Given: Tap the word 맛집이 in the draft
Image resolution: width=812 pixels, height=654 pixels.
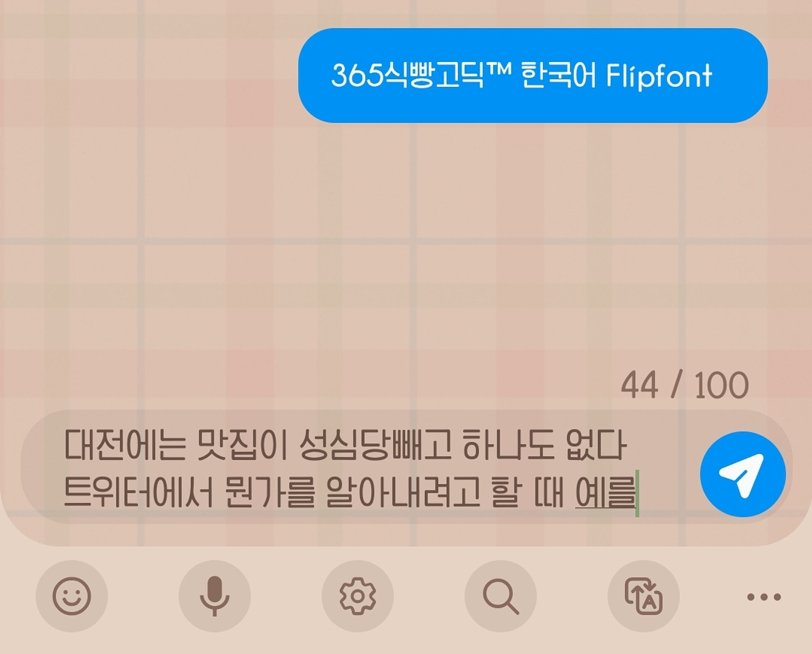Looking at the screenshot, I should 242,444.
